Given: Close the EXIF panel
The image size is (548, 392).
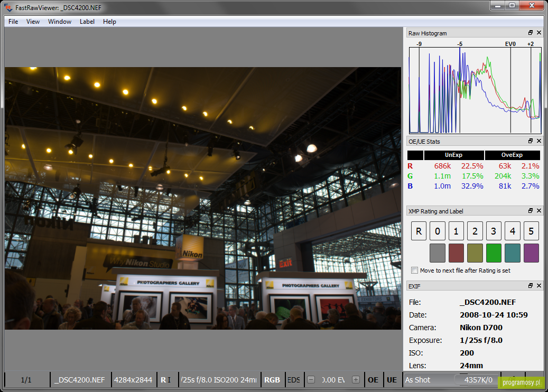Looking at the screenshot, I should point(539,285).
